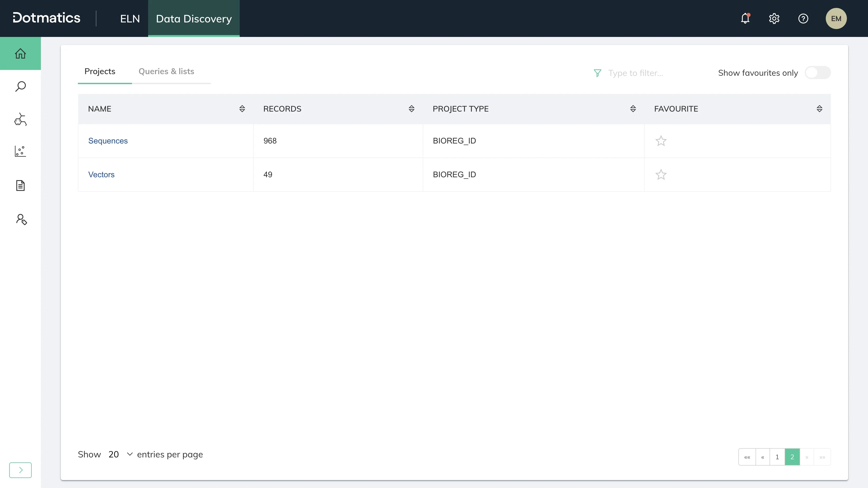Click the help question mark icon
The height and width of the screenshot is (488, 868).
(x=803, y=18)
